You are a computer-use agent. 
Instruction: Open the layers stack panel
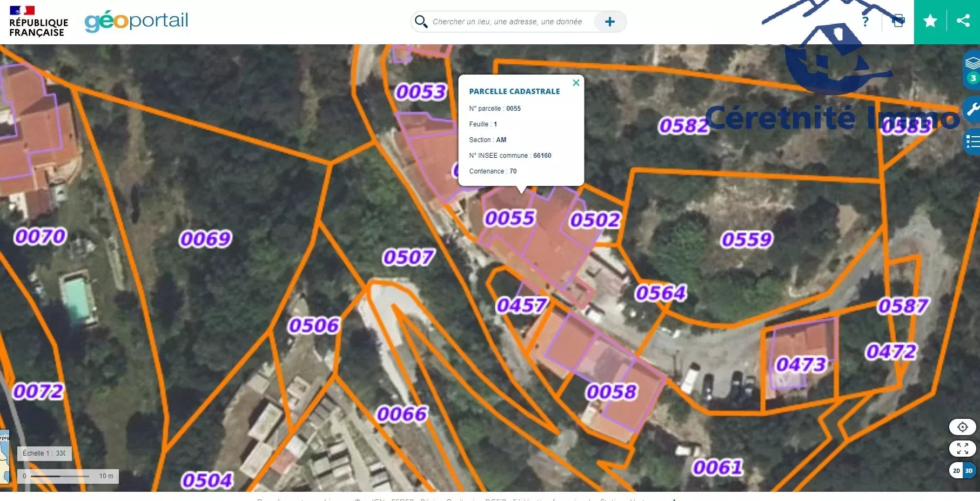972,64
